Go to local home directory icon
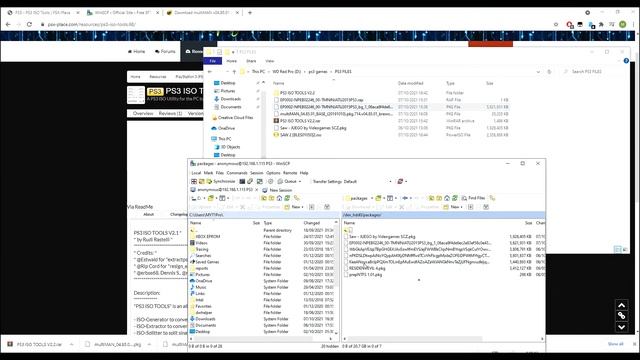This screenshot has width=640, height=360. pyautogui.click(x=279, y=198)
